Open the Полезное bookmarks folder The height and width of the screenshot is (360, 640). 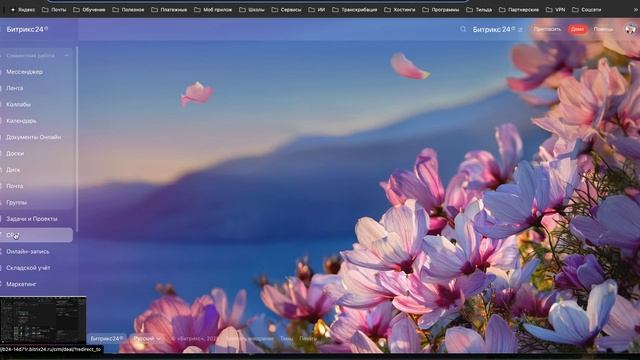coord(129,9)
